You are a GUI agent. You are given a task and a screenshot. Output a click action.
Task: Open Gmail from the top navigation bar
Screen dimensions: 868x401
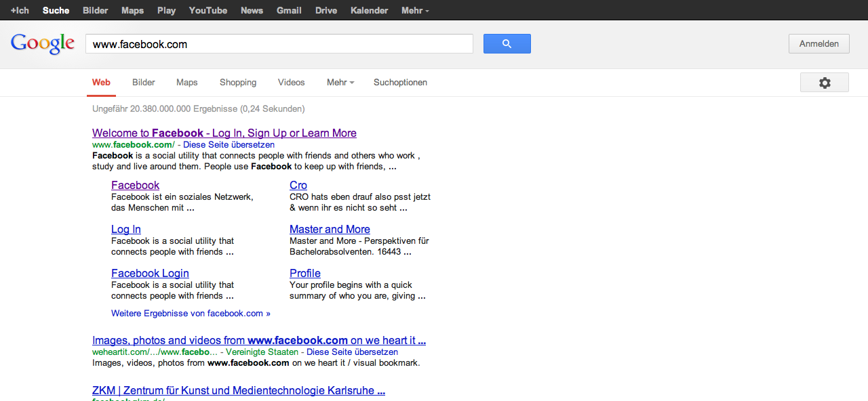289,10
